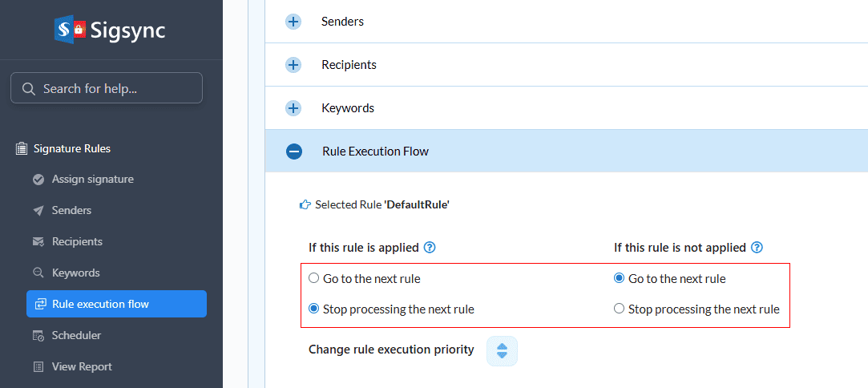Open Assign signature in the sidebar
The image size is (868, 388).
(x=92, y=179)
